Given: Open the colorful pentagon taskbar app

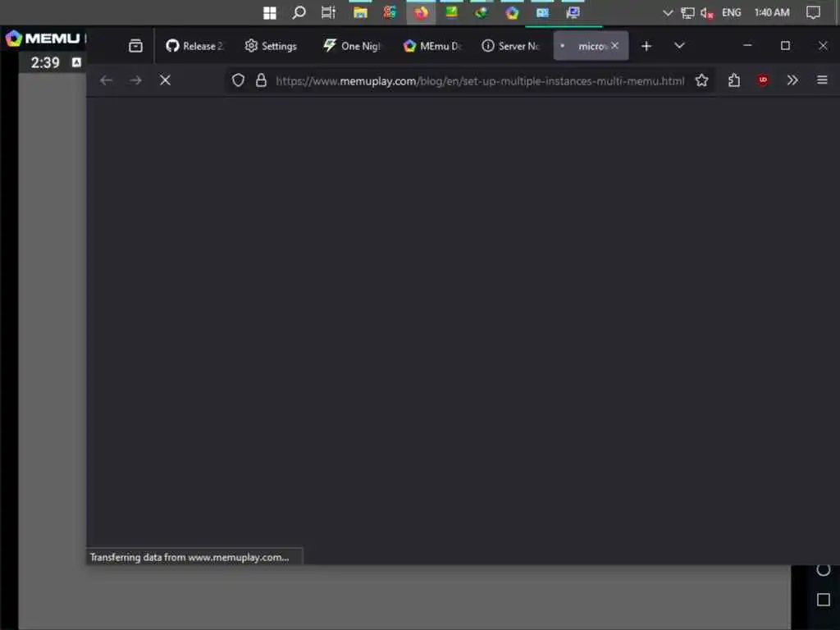Looking at the screenshot, I should pos(512,12).
